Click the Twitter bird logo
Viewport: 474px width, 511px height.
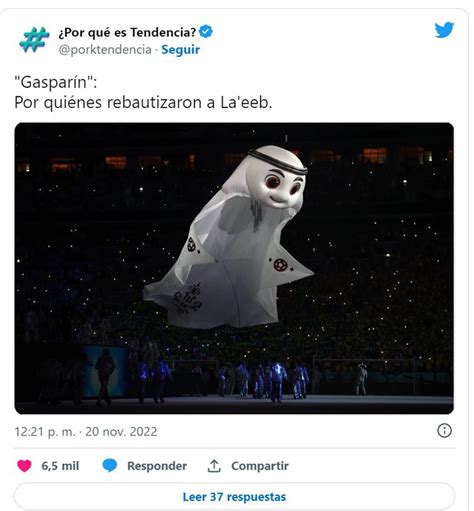click(x=444, y=30)
